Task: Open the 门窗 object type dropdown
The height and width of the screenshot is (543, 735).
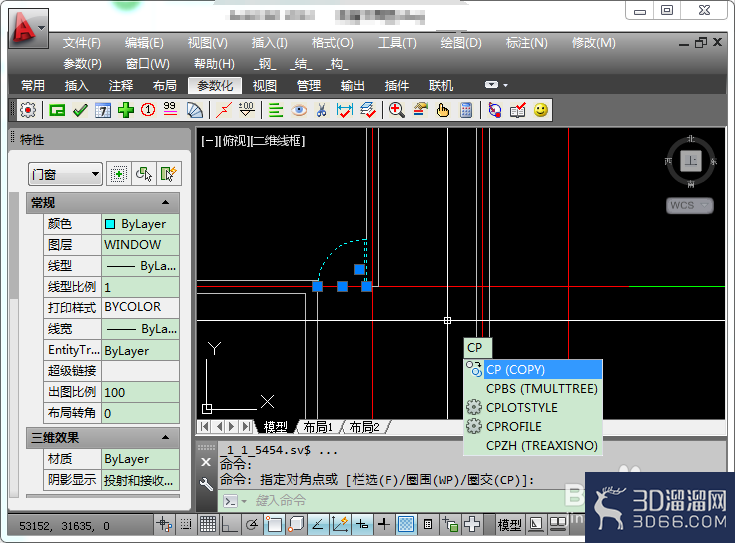Action: [65, 174]
